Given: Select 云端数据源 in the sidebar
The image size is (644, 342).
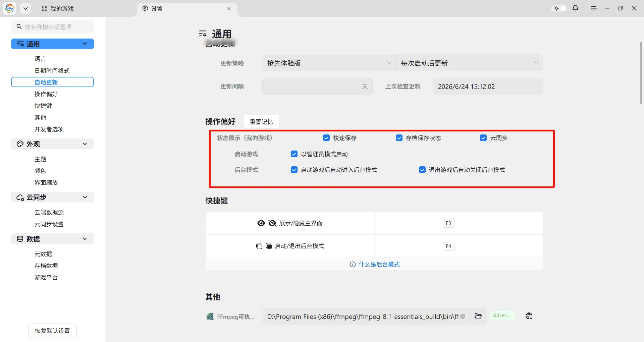Looking at the screenshot, I should [49, 213].
